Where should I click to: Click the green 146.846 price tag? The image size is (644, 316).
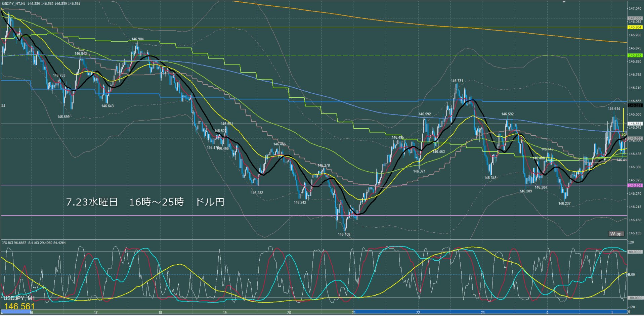635,55
